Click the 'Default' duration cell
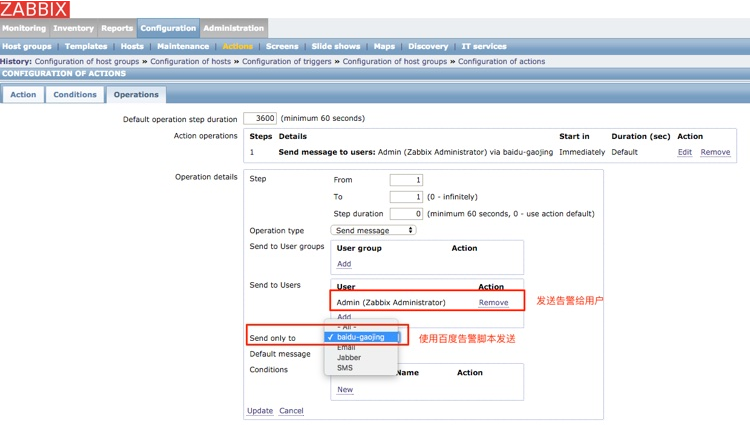This screenshot has width=750, height=444. click(624, 152)
